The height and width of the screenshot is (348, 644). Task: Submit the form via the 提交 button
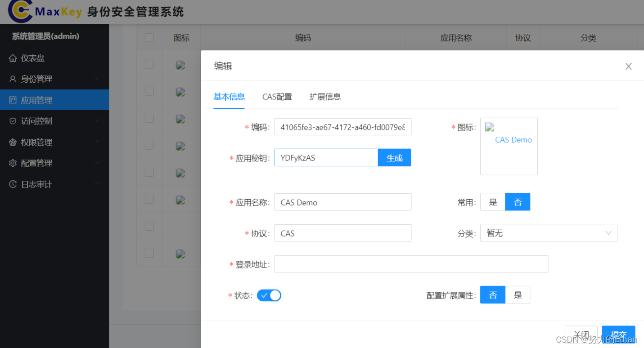618,335
